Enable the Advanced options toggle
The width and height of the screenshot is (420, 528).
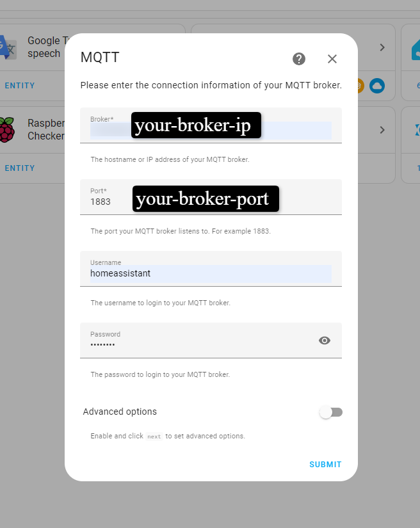[331, 412]
